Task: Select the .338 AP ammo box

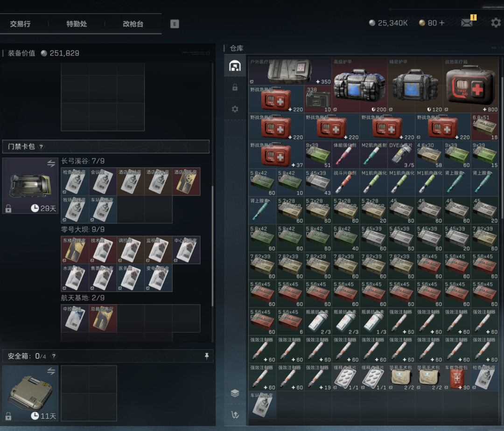Action: pos(318,99)
